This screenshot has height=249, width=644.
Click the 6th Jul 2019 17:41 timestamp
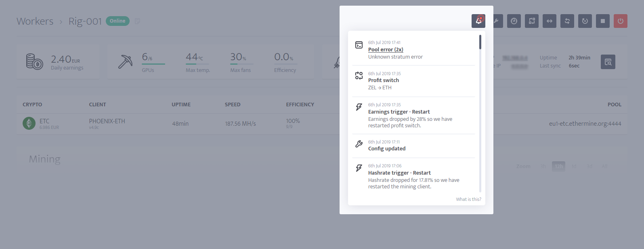click(x=384, y=42)
